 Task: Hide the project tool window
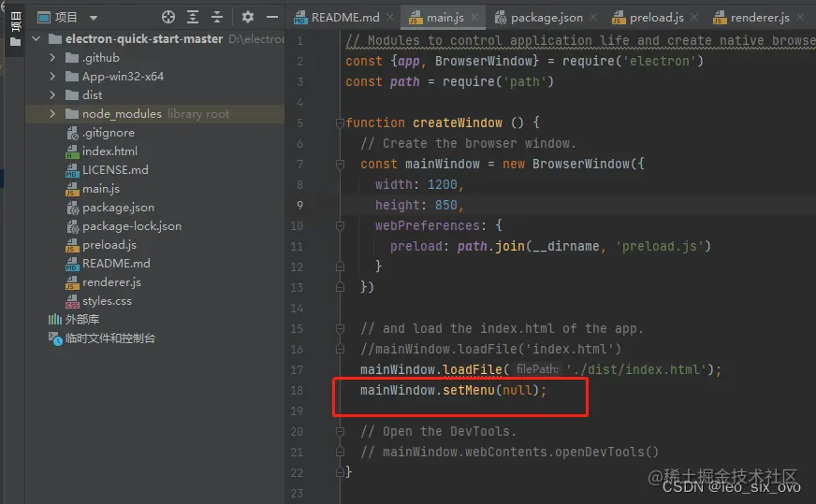pyautogui.click(x=272, y=17)
